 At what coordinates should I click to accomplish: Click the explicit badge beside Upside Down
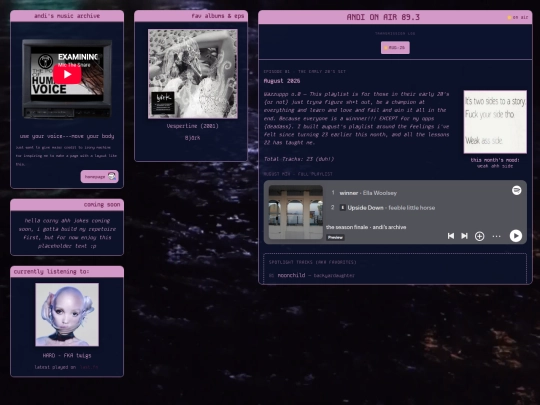pos(342,208)
